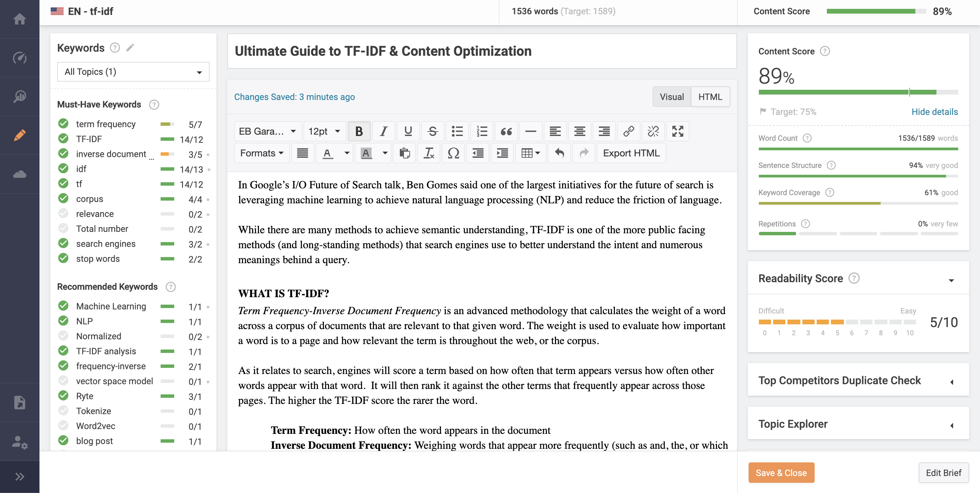
Task: Edit keywords with the pencil icon
Action: tap(130, 48)
